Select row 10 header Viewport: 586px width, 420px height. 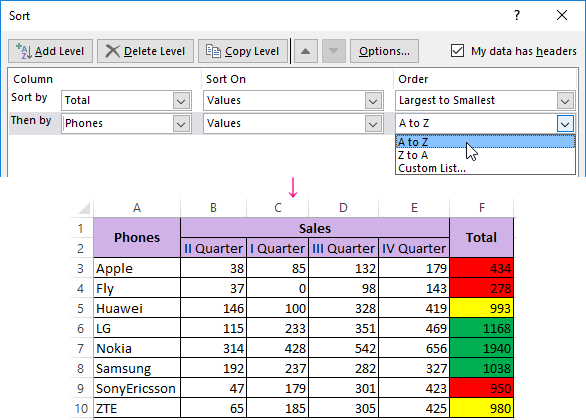point(81,408)
